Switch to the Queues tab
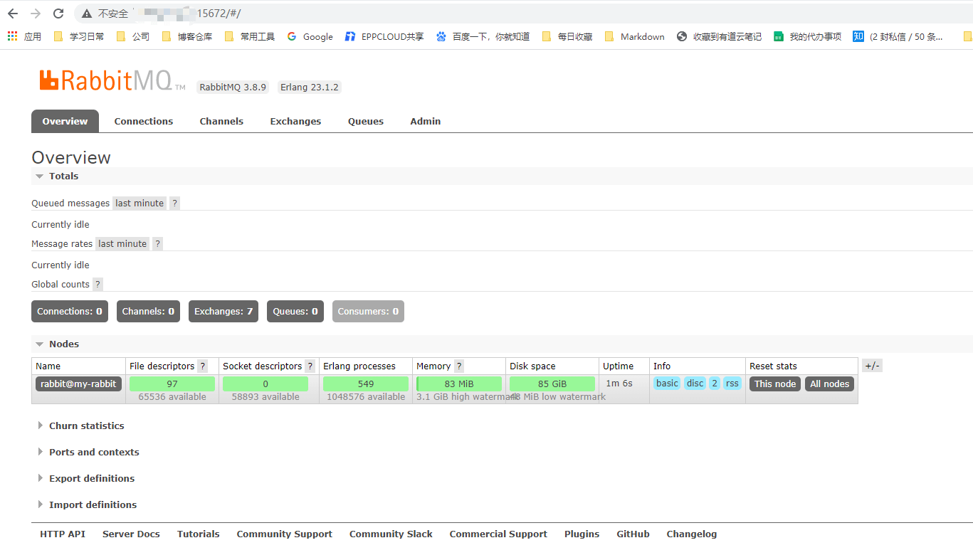The height and width of the screenshot is (560, 973). 366,121
